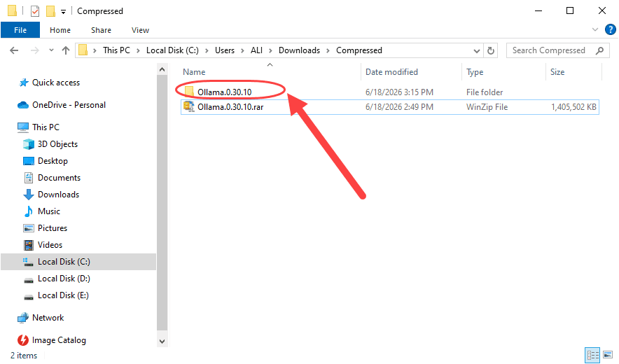The width and height of the screenshot is (619, 364).
Task: Go forward with the Forward arrow
Action: tap(35, 50)
